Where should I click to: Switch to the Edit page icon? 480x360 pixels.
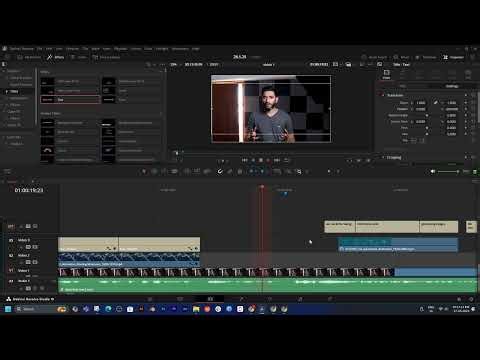pos(210,299)
